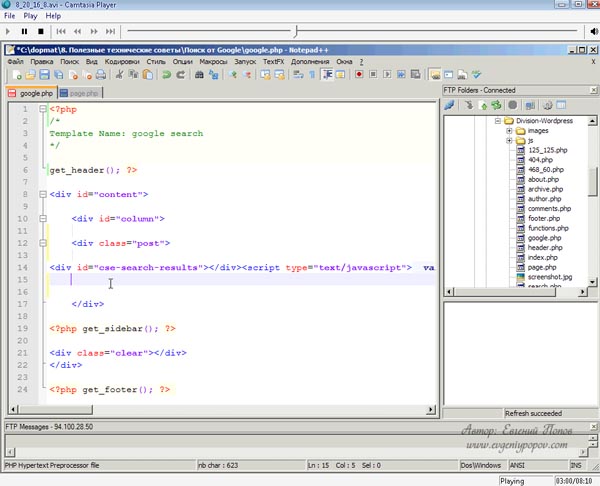The height and width of the screenshot is (486, 600).
Task: Click the Camtasia playback seek slider
Action: tap(295, 31)
